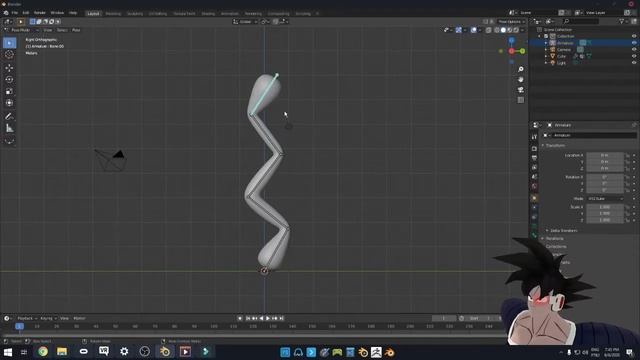The height and width of the screenshot is (360, 640).
Task: Click the Scale X value field
Action: 605,207
